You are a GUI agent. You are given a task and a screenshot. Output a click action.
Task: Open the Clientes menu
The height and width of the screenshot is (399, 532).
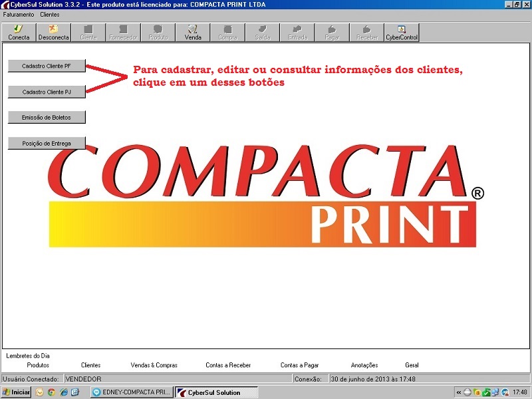[x=49, y=15]
